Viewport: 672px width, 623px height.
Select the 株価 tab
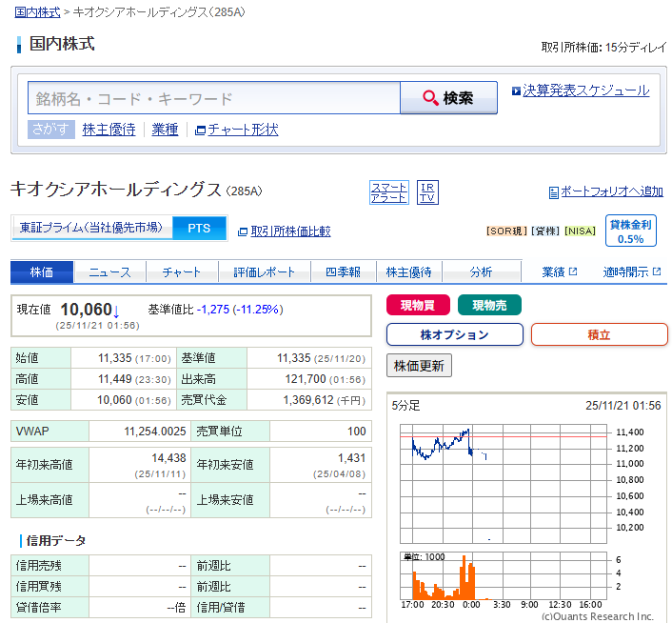(x=42, y=271)
